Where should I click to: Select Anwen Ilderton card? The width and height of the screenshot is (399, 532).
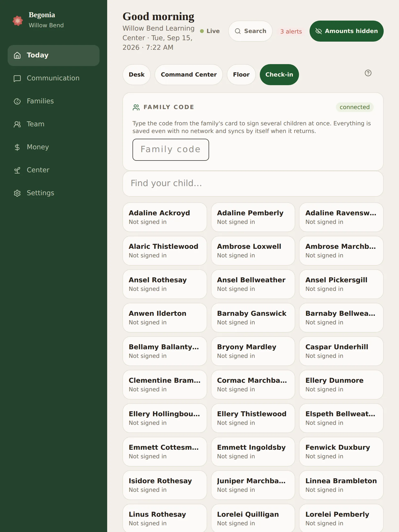pyautogui.click(x=165, y=318)
